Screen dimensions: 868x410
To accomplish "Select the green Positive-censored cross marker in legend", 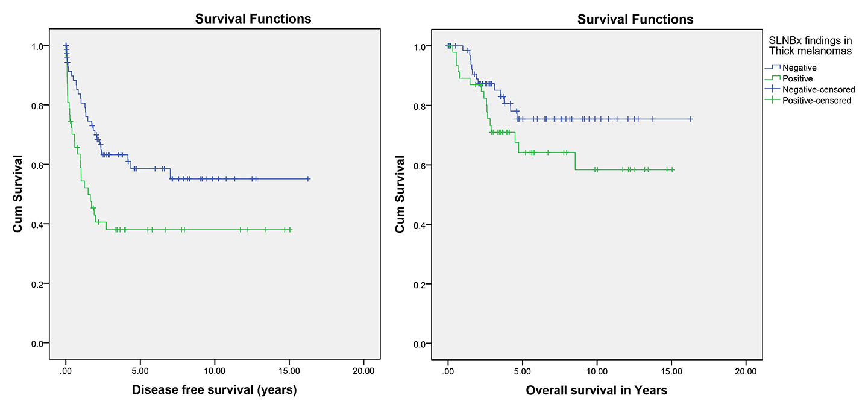I will 772,101.
